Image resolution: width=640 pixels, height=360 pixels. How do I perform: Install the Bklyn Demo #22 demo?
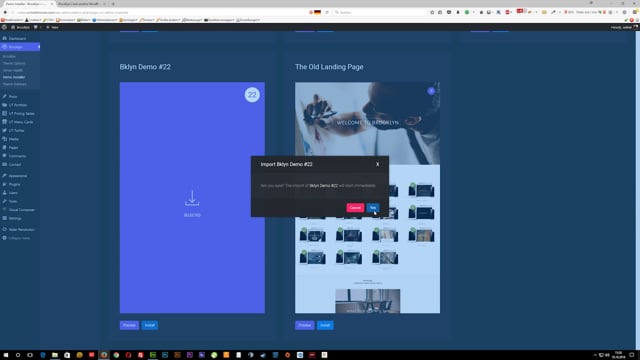point(149,325)
